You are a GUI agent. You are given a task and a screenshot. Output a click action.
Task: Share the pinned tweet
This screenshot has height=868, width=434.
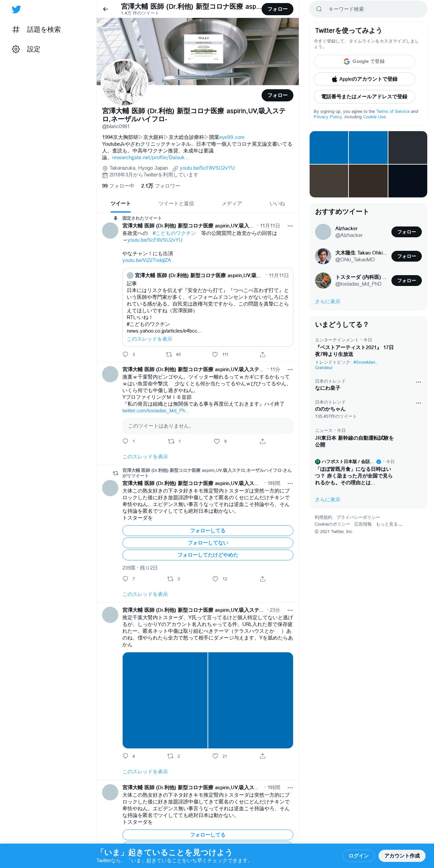263,354
